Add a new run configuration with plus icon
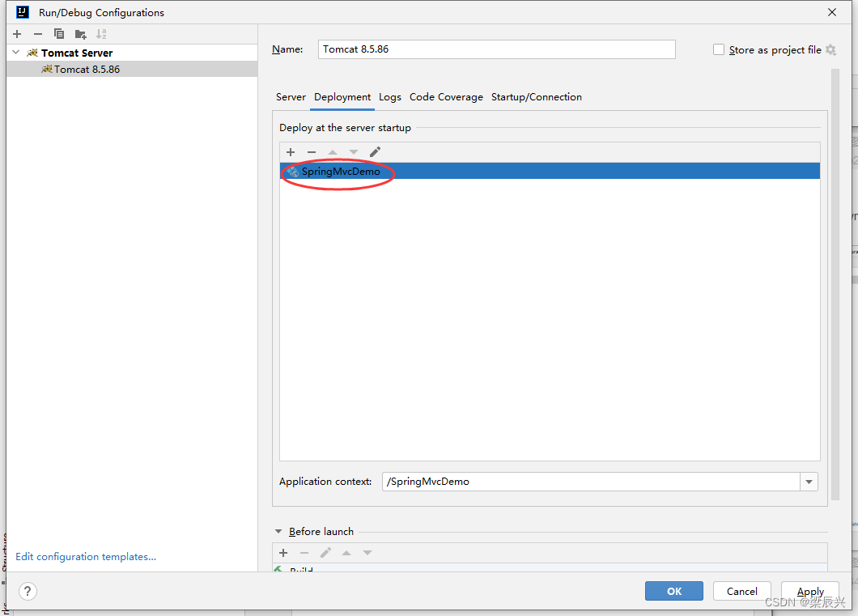 tap(17, 34)
